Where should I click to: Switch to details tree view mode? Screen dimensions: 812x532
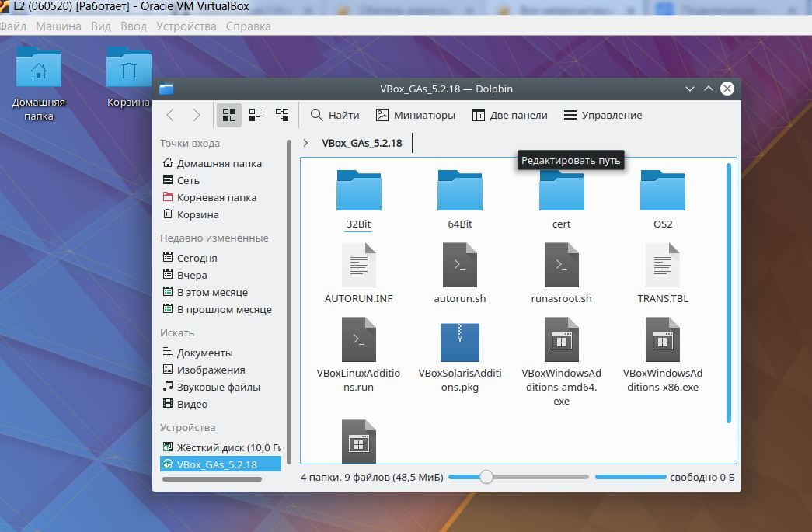[282, 115]
